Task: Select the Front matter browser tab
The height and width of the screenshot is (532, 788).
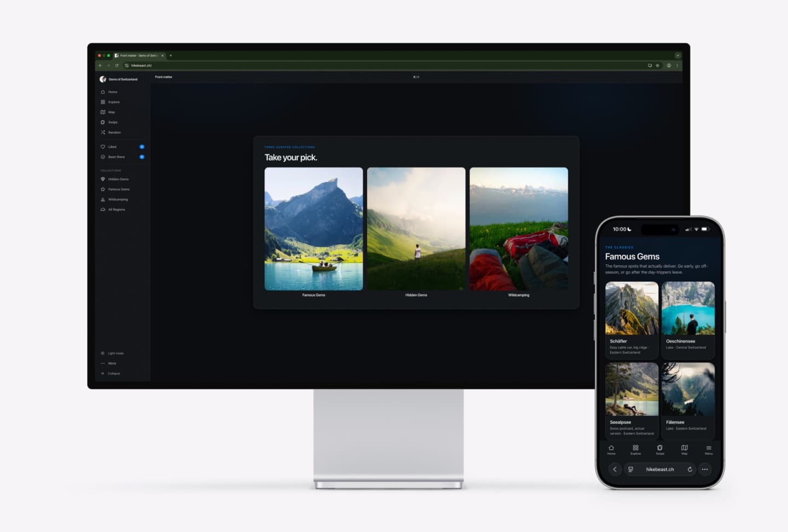Action: pyautogui.click(x=139, y=55)
